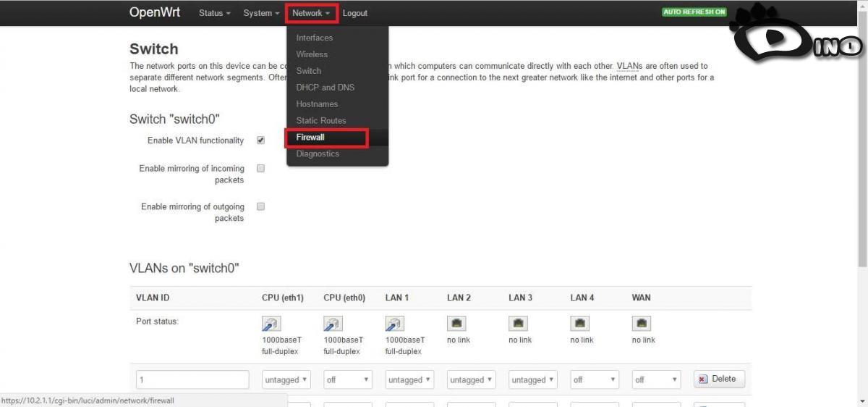Open the System menu in navbar
Screen dimensions: 868x407
click(x=261, y=13)
